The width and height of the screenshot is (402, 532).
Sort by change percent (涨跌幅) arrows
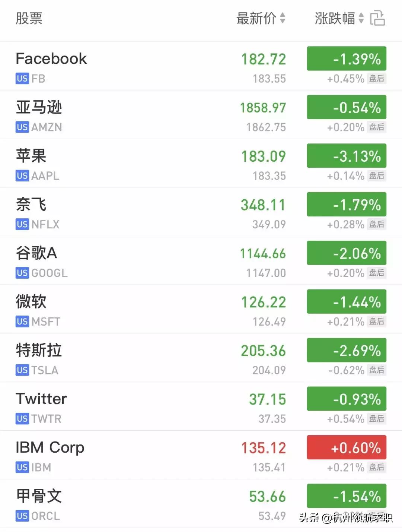click(361, 18)
